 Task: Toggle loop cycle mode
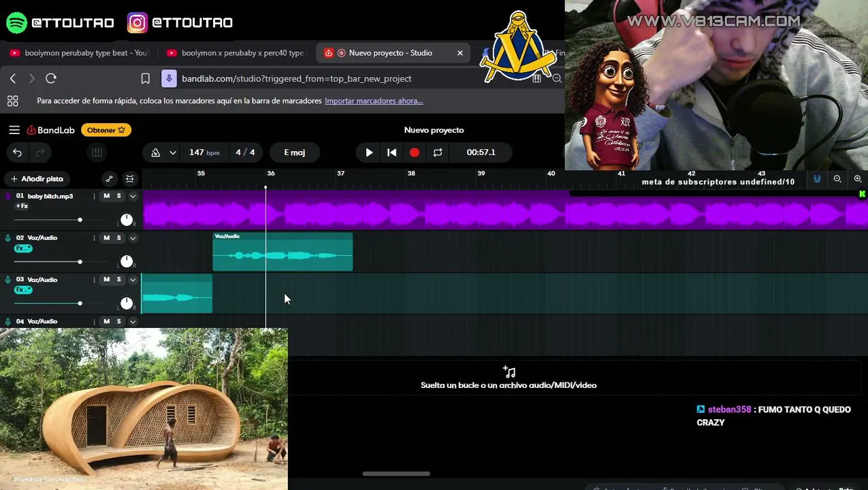tap(438, 152)
